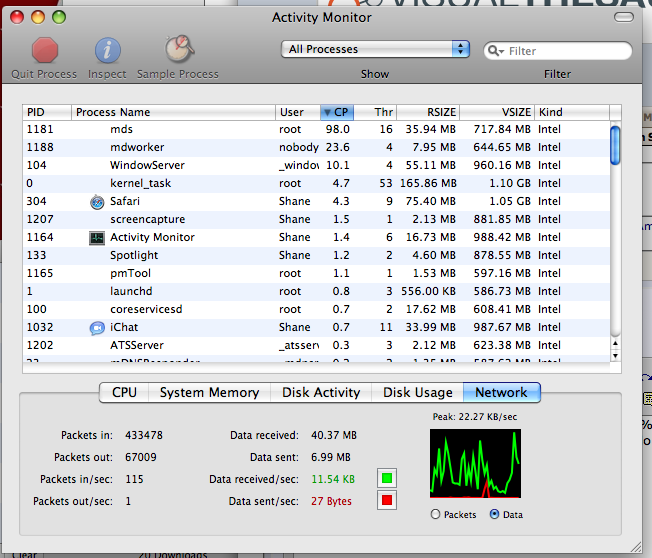Sort by the CPU column header
This screenshot has height=558, width=652.
pos(337,112)
